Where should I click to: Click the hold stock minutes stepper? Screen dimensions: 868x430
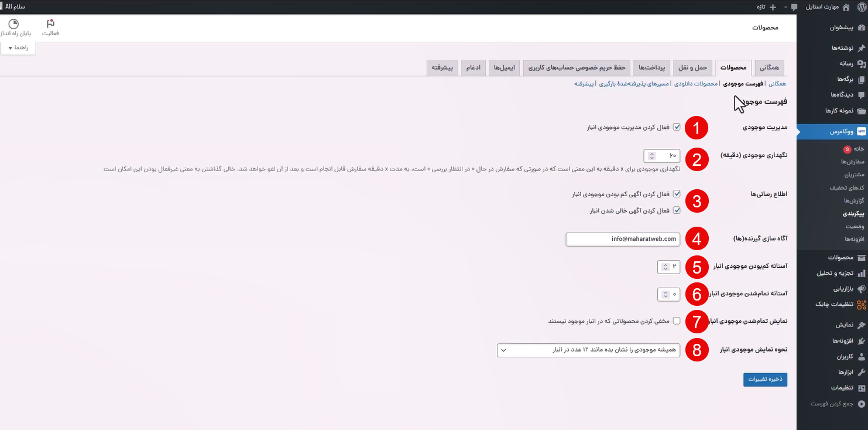pyautogui.click(x=650, y=156)
